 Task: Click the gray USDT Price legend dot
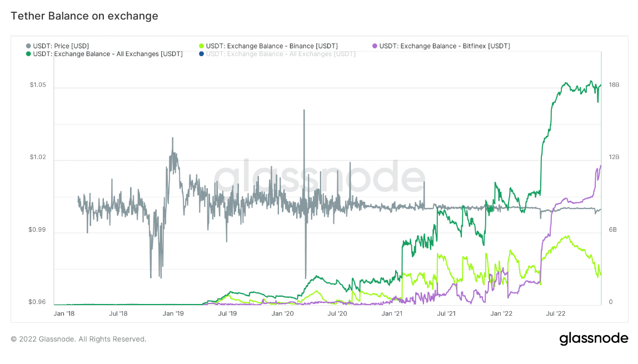pyautogui.click(x=29, y=46)
